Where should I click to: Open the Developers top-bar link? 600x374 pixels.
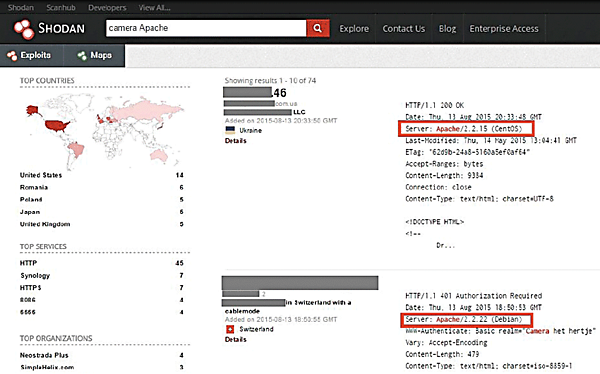pos(107,8)
